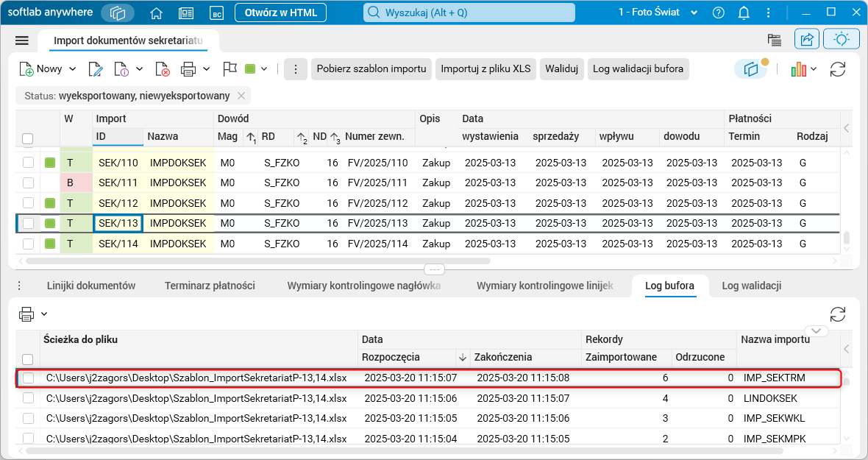
Task: Click the panel layout icon with orange dot
Action: pyautogui.click(x=751, y=69)
